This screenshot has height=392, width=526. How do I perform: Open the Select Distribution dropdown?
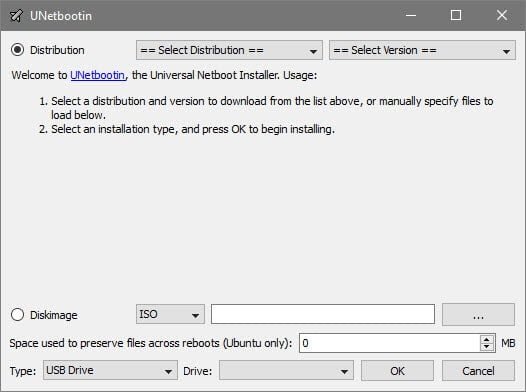point(229,50)
